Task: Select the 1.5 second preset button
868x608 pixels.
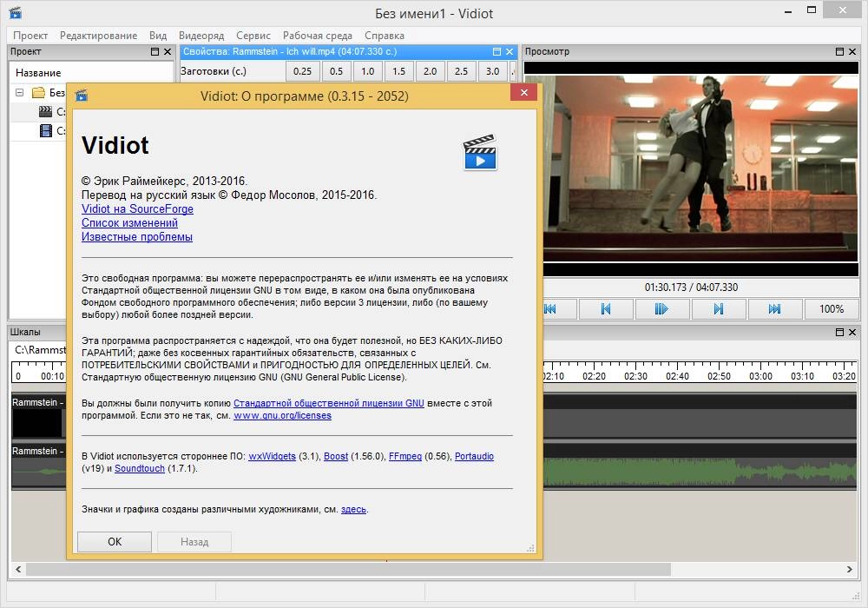Action: click(x=398, y=71)
